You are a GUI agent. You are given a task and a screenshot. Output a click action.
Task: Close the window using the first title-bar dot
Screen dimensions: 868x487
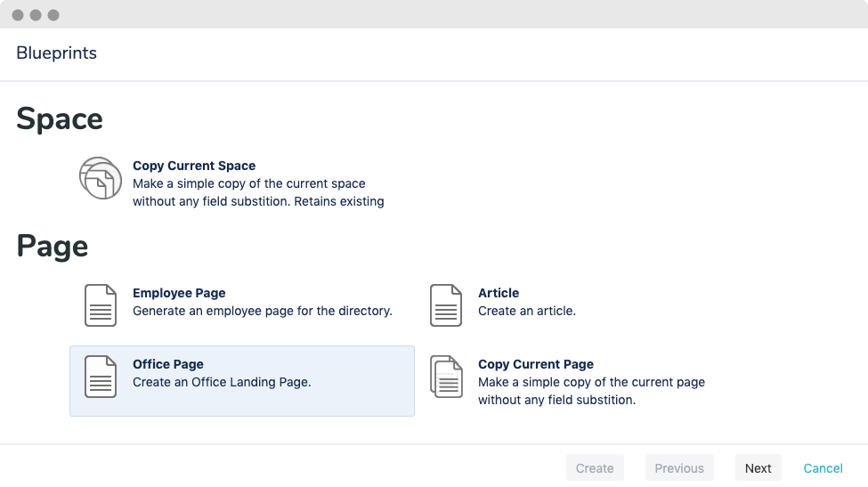(x=18, y=15)
